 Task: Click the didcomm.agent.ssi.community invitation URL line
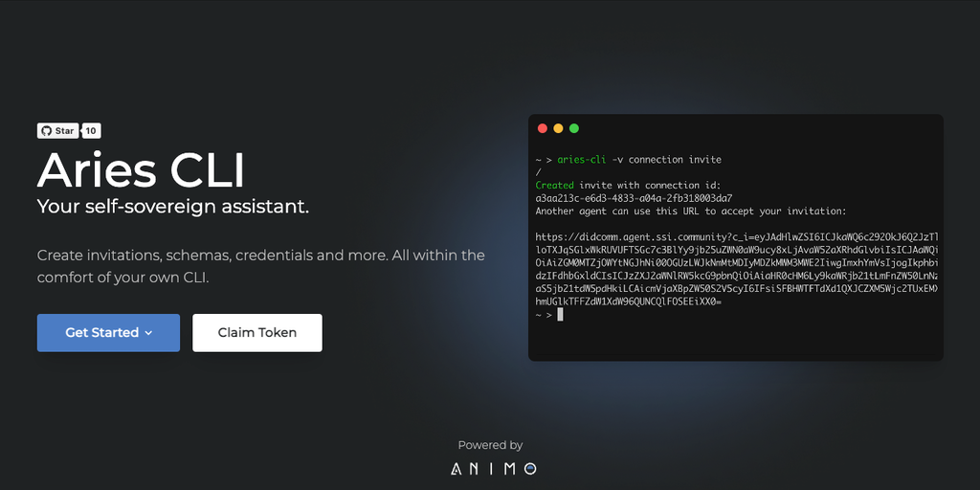coord(737,237)
